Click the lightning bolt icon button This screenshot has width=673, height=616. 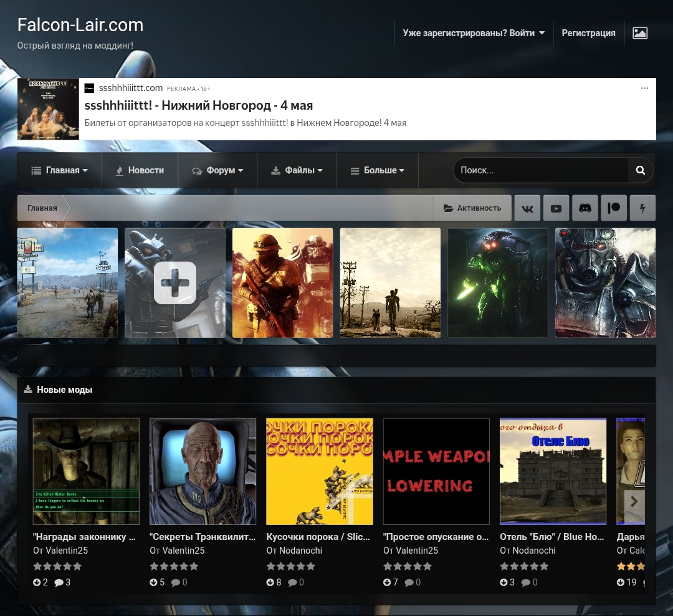pos(642,208)
